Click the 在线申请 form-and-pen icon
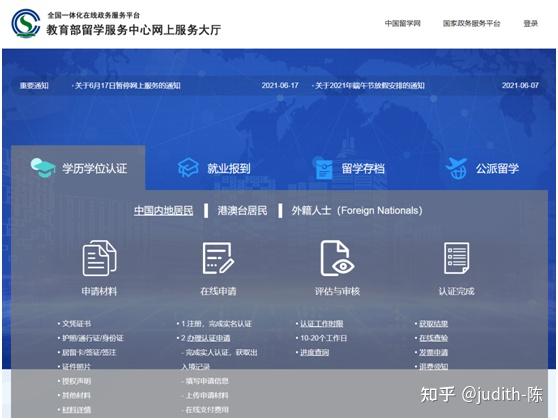The width and height of the screenshot is (558, 420). [x=218, y=258]
